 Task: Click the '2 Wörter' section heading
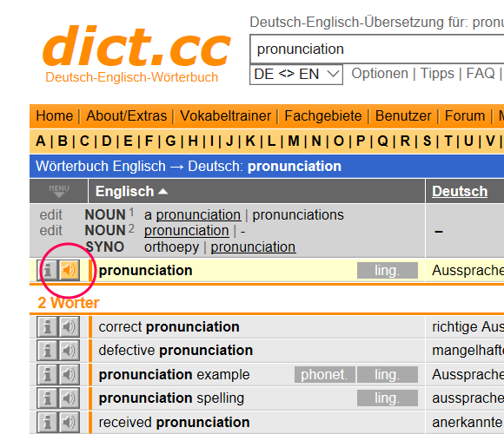coord(69,303)
